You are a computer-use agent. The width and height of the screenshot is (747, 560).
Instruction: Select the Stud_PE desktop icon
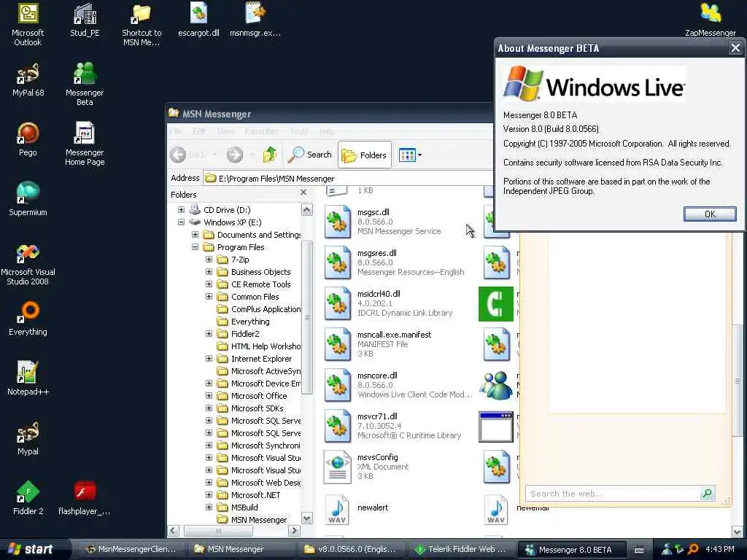pos(85,15)
